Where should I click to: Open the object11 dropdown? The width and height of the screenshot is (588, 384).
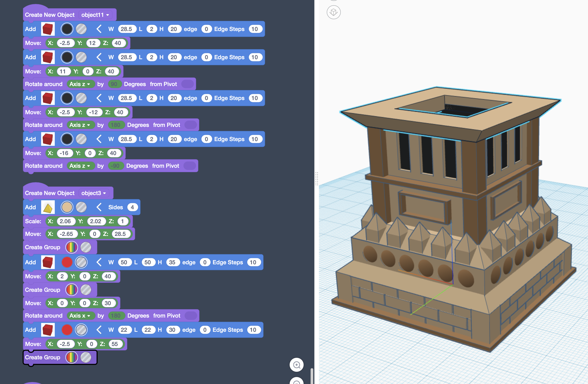pos(95,15)
